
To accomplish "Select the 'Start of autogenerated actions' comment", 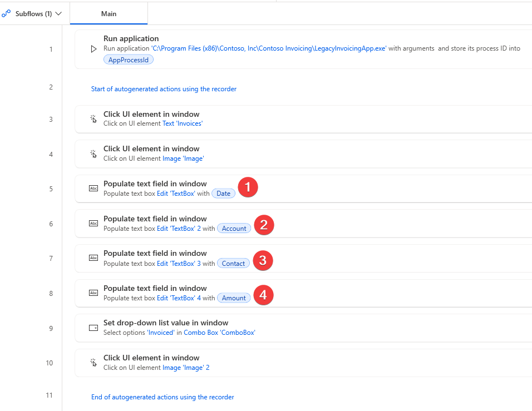I will [x=164, y=89].
